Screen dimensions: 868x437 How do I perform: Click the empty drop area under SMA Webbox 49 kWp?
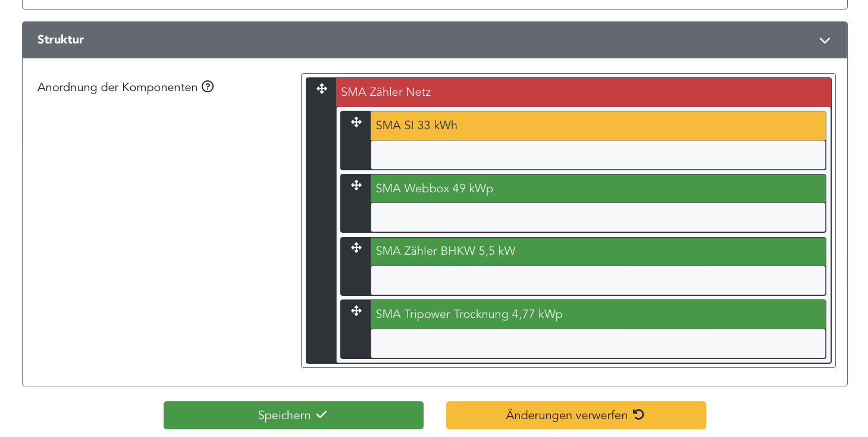(598, 217)
